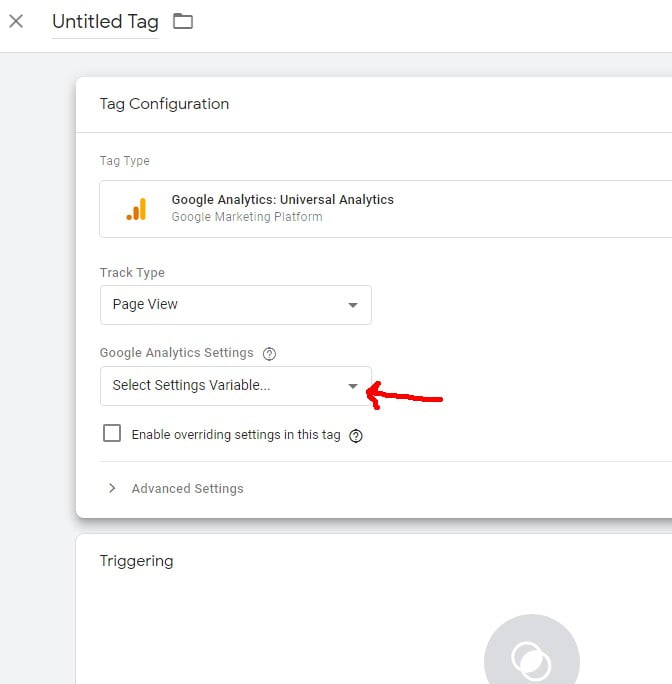672x684 pixels.
Task: Click the Advanced Settings label
Action: click(188, 489)
